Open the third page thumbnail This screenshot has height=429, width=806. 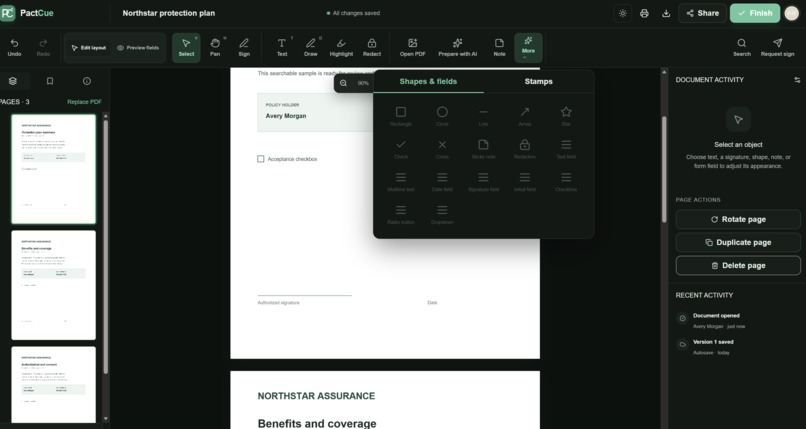(x=53, y=384)
